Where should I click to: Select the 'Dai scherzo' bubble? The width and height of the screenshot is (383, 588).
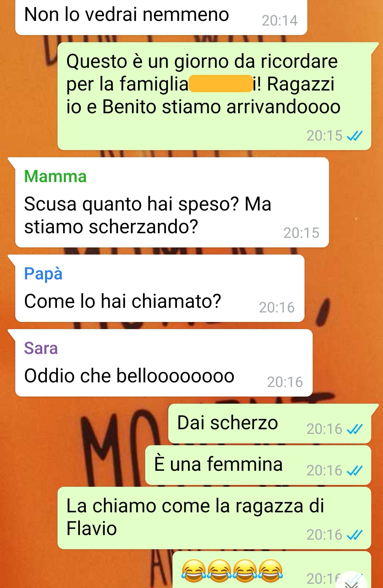[269, 424]
